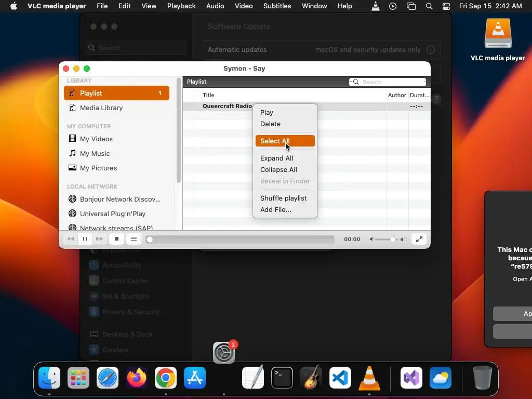532x399 pixels.
Task: Open the Help menu in menu bar
Action: click(344, 6)
